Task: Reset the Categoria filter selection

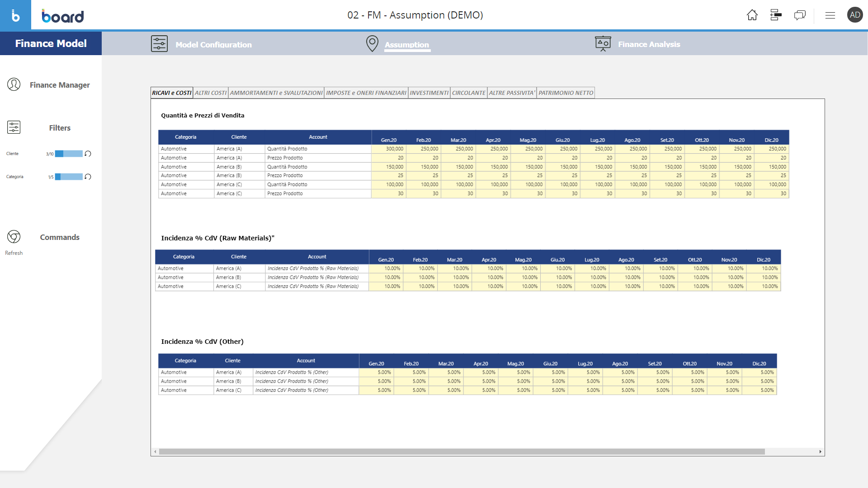Action: (x=88, y=177)
